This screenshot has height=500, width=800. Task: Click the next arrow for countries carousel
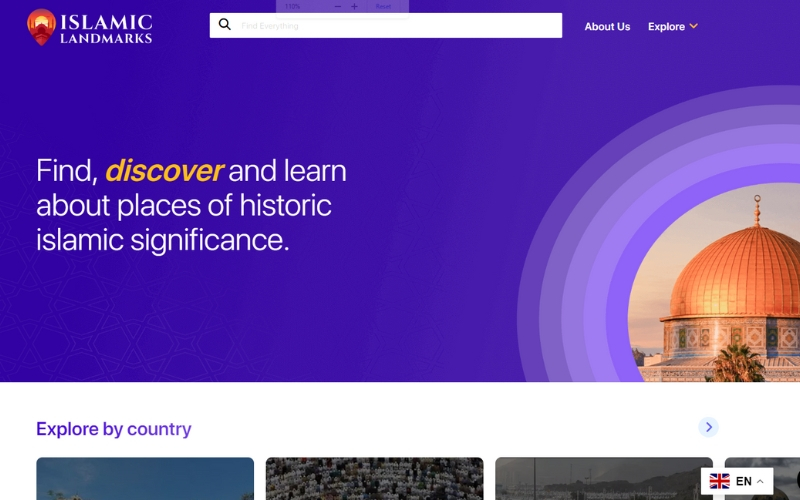pyautogui.click(x=708, y=427)
